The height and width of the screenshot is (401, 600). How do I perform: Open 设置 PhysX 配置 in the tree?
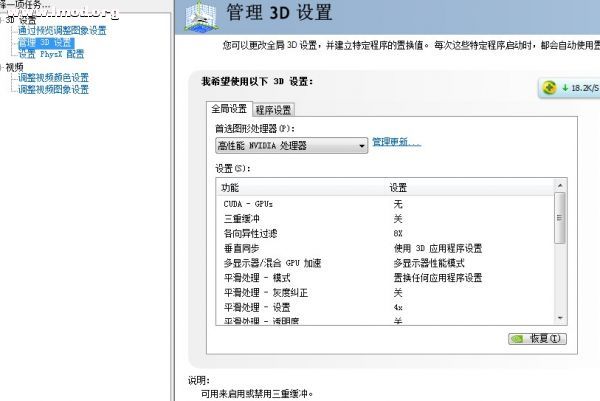coord(52,55)
